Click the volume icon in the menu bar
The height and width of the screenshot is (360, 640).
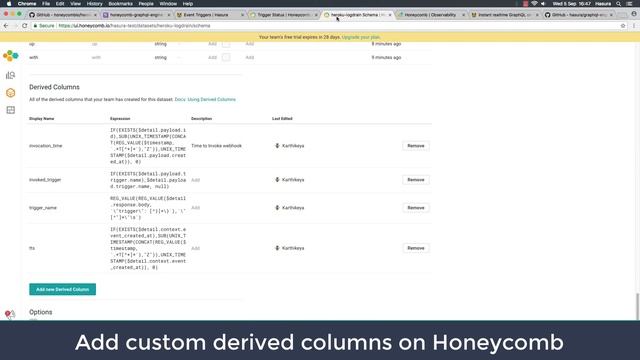point(543,4)
